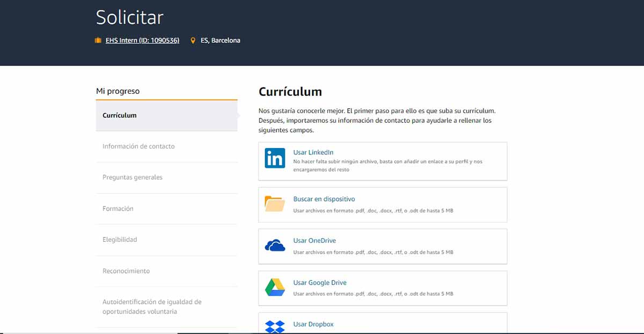Click the highlighted Currículum progress step
The height and width of the screenshot is (334, 644).
click(x=119, y=115)
